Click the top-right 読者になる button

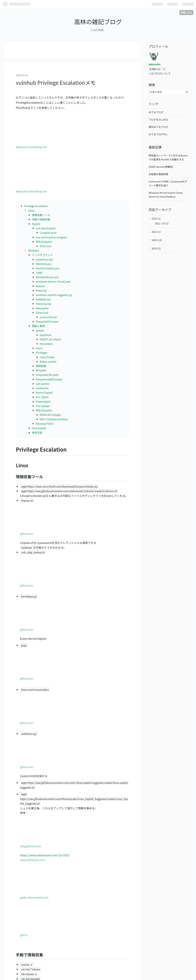click(x=186, y=13)
